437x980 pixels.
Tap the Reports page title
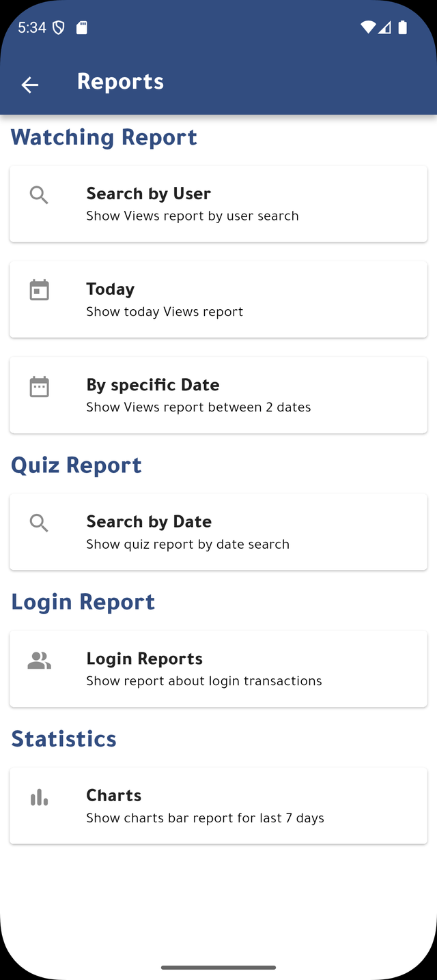tap(120, 82)
